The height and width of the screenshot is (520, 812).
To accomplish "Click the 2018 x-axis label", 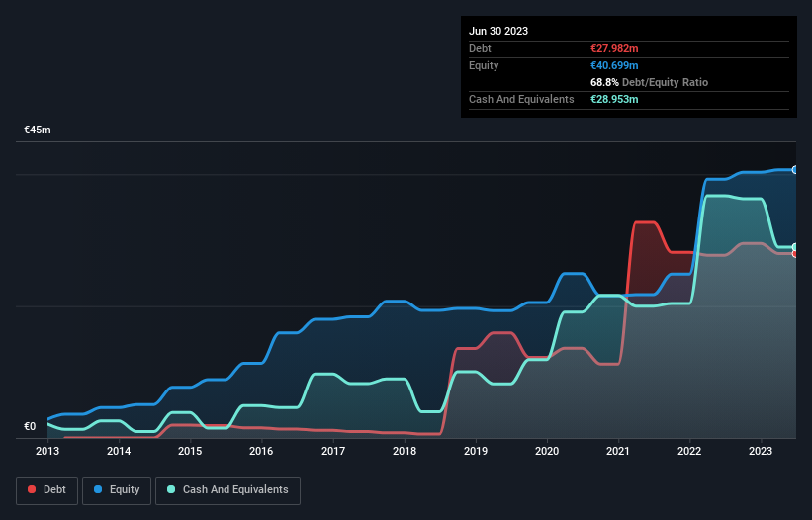I will coord(405,451).
